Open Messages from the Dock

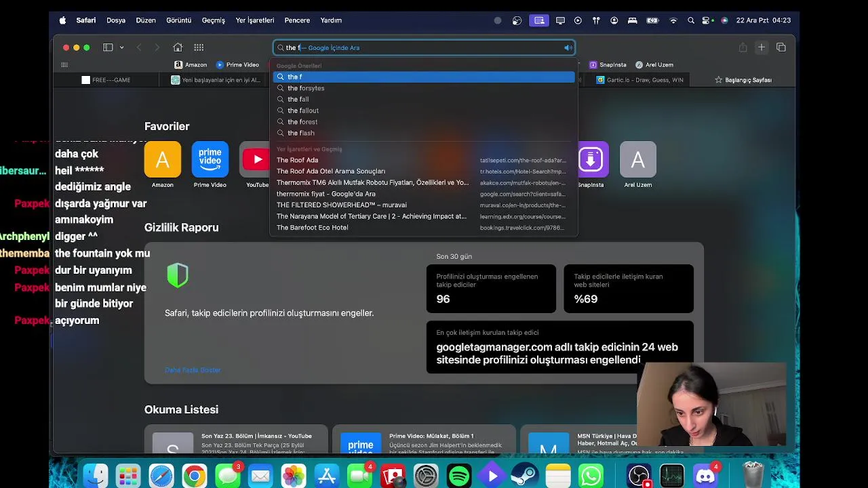point(227,476)
